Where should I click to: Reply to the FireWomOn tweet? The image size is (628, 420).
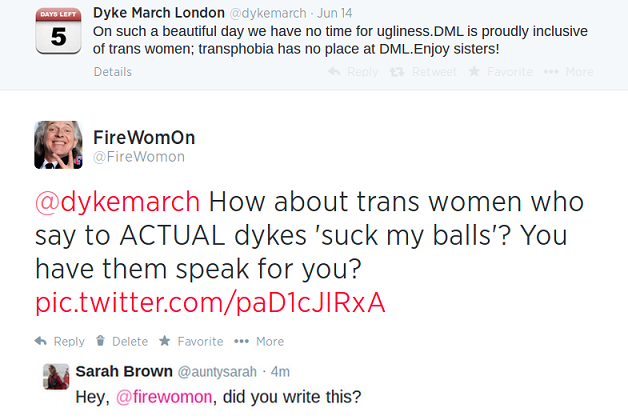(62, 341)
